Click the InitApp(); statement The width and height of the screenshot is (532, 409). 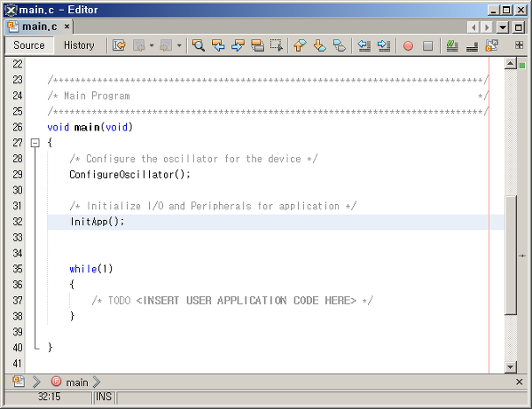98,222
